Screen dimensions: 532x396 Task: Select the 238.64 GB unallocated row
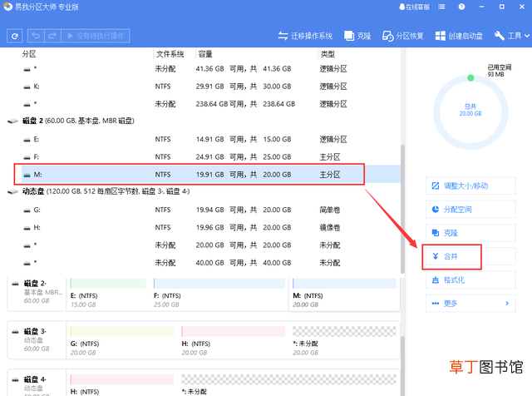click(x=210, y=104)
